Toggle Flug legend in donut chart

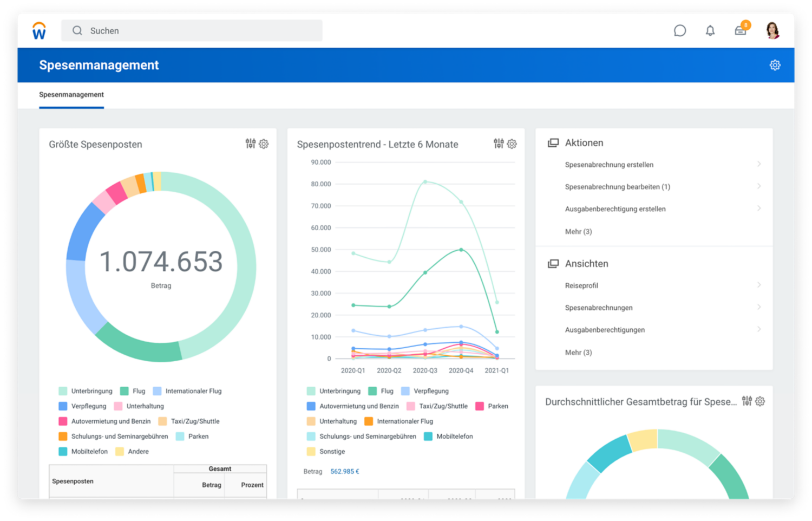(133, 391)
